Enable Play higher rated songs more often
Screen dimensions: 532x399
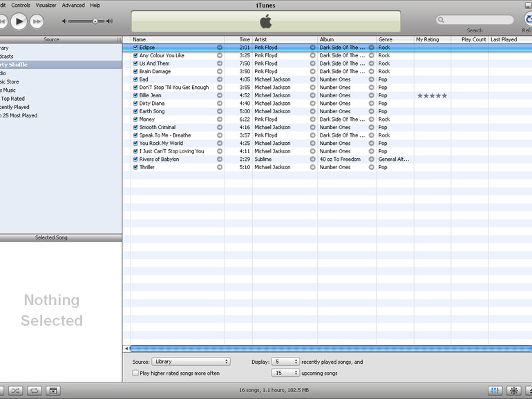[135, 373]
